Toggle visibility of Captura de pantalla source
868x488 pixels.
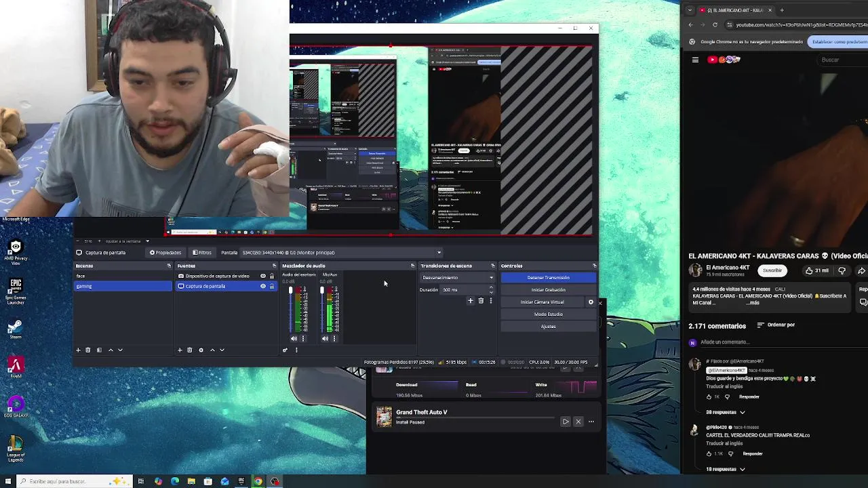(x=263, y=286)
